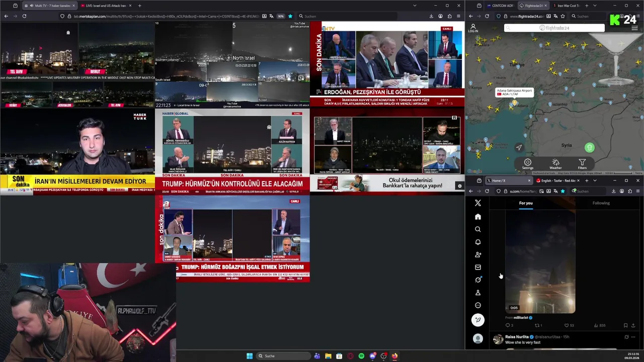Screen dimensions: 644x362
Task: Bookmark flightradar24 page with star
Action: coord(562,16)
